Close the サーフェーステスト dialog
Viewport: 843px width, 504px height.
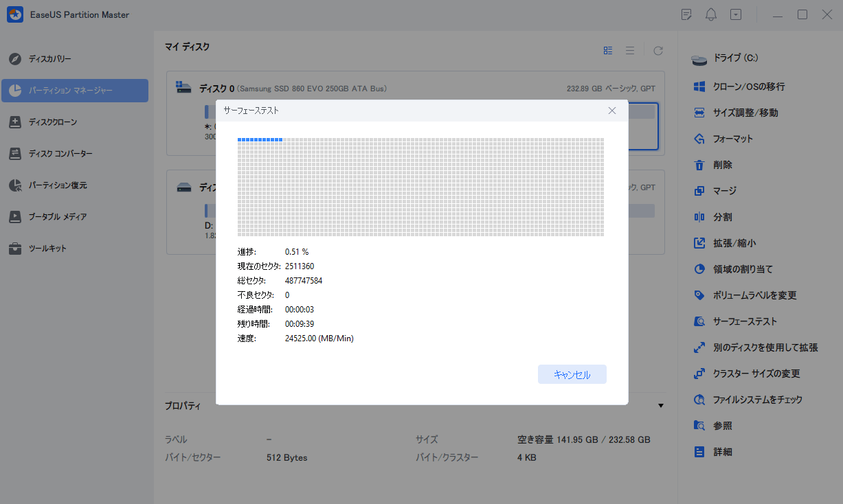click(x=612, y=111)
